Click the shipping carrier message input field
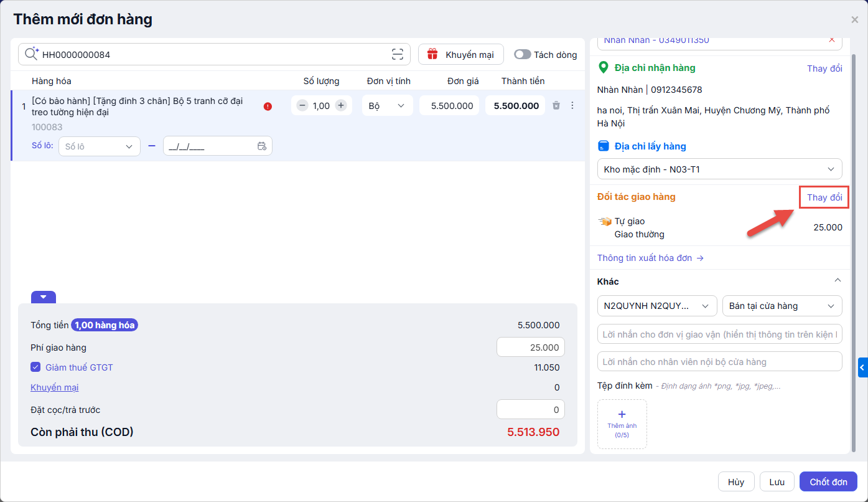The image size is (868, 502). [719, 334]
